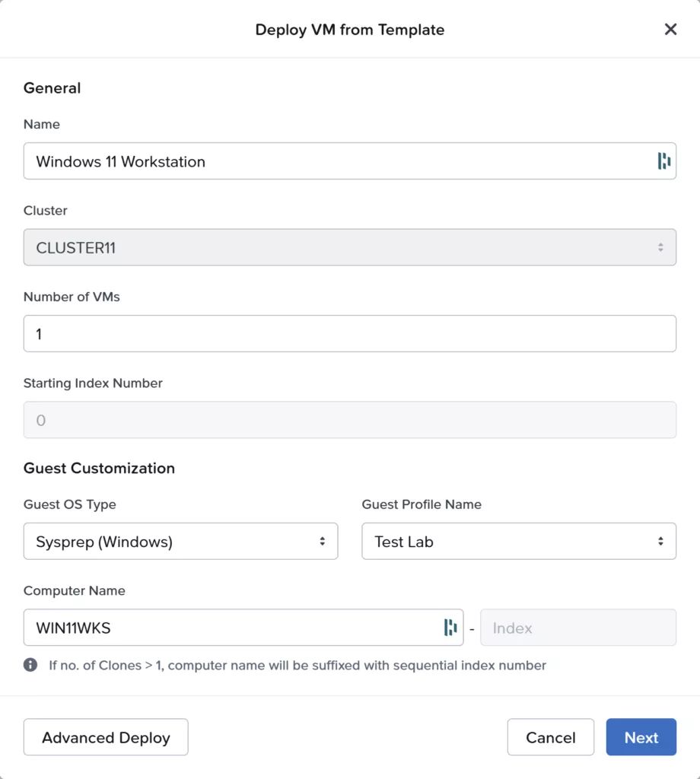Close the Deploy VM from Template dialog
Viewport: 700px width, 779px height.
[670, 30]
